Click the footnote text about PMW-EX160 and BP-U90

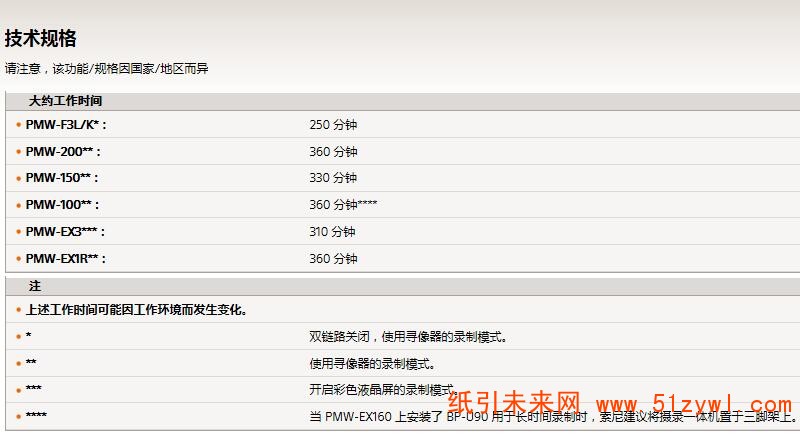coord(554,417)
